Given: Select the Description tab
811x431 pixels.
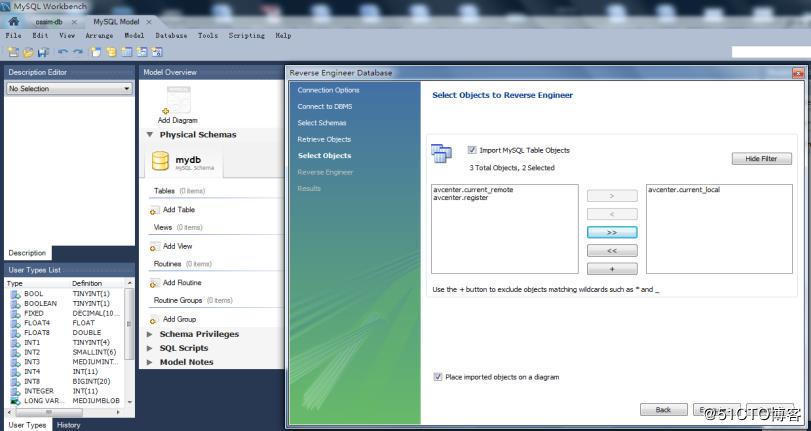Looking at the screenshot, I should click(x=27, y=253).
